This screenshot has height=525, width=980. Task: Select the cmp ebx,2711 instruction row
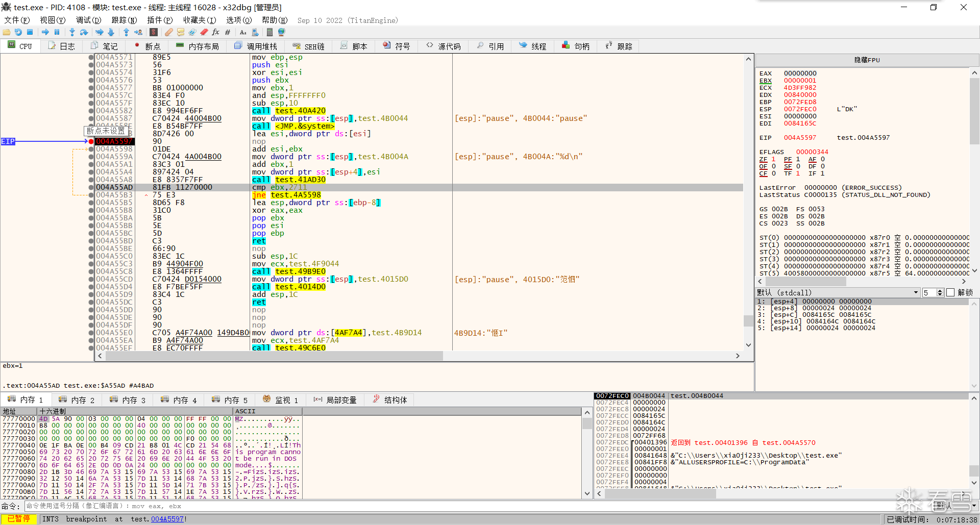click(x=419, y=187)
